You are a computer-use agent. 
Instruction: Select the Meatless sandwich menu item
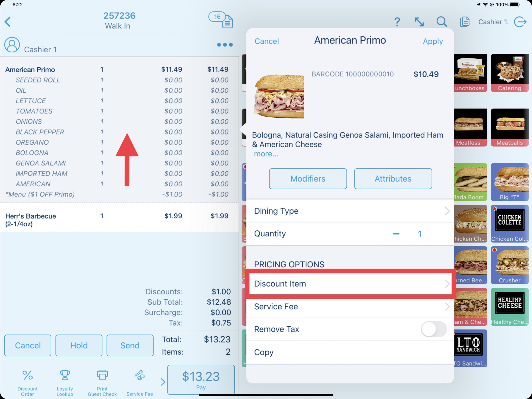(470, 128)
